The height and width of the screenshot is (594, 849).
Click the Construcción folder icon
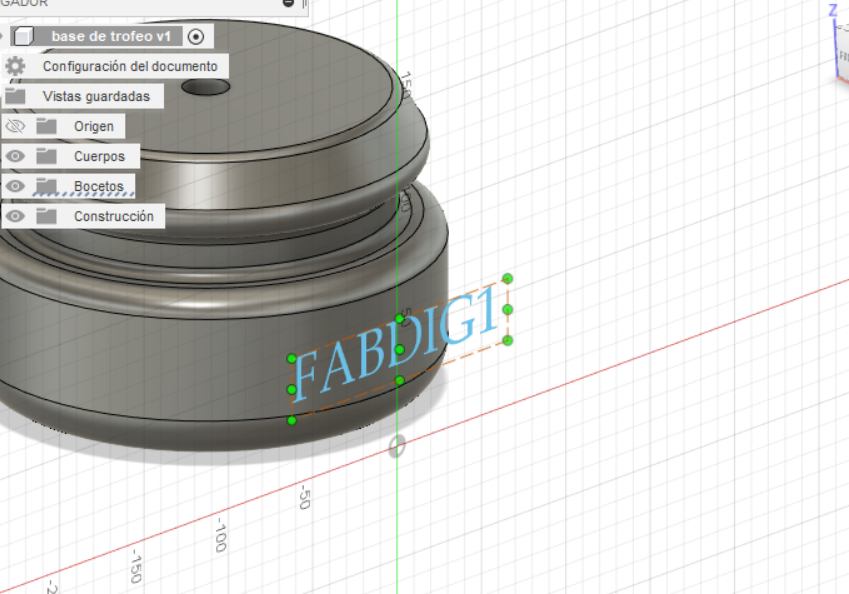[x=46, y=216]
